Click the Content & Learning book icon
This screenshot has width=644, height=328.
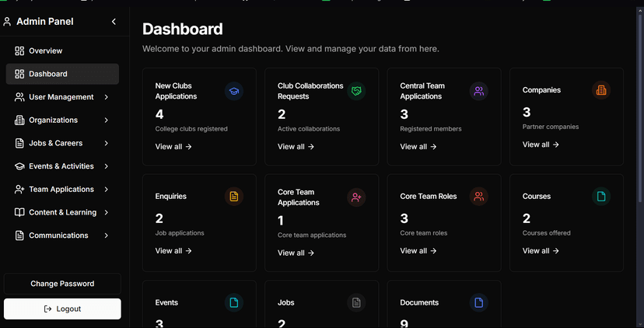(x=19, y=212)
